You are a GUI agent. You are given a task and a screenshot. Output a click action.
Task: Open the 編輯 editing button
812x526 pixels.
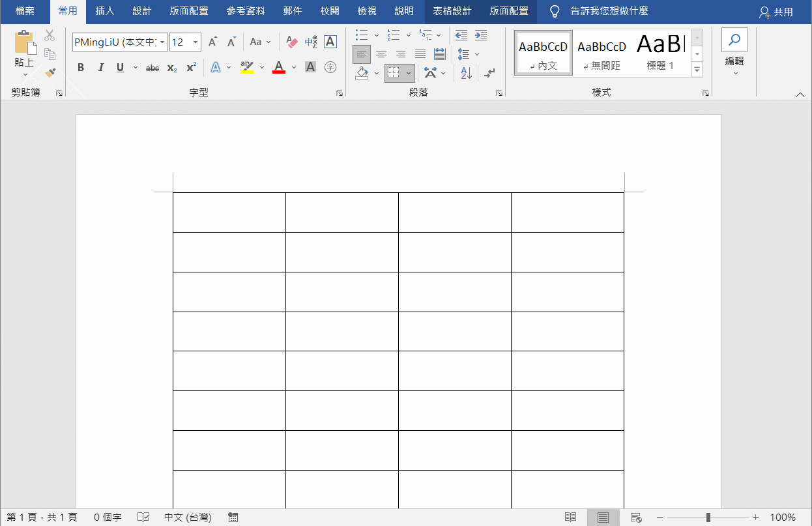[x=734, y=53]
